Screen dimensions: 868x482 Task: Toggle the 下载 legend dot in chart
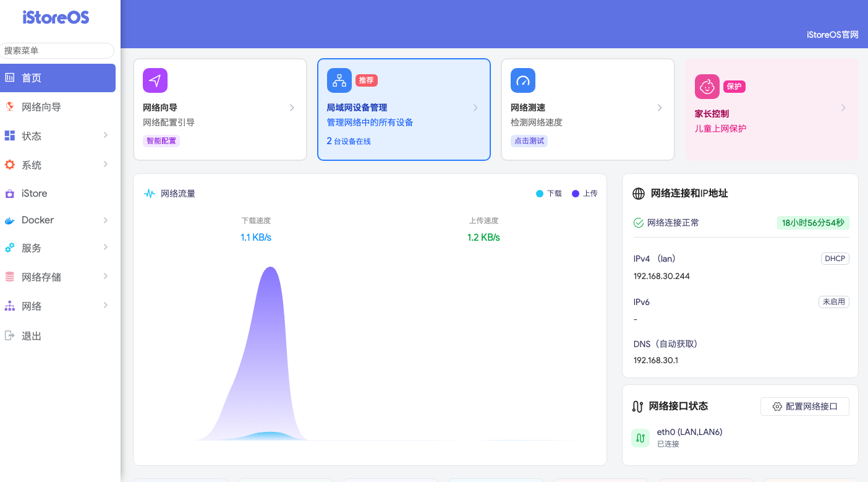(540, 194)
